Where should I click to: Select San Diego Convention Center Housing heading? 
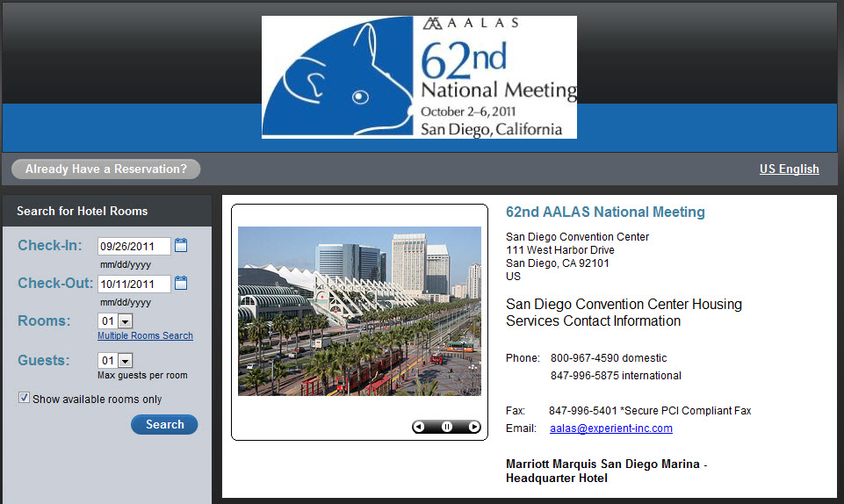(x=624, y=313)
